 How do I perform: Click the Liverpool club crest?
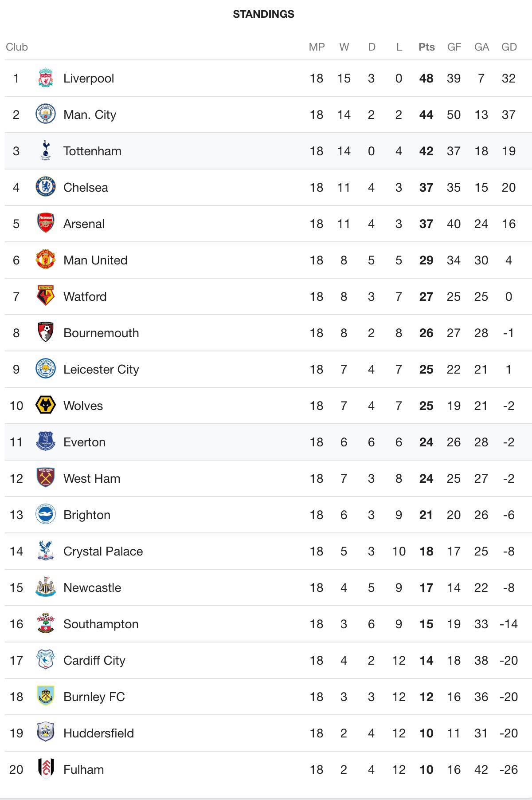(x=45, y=78)
